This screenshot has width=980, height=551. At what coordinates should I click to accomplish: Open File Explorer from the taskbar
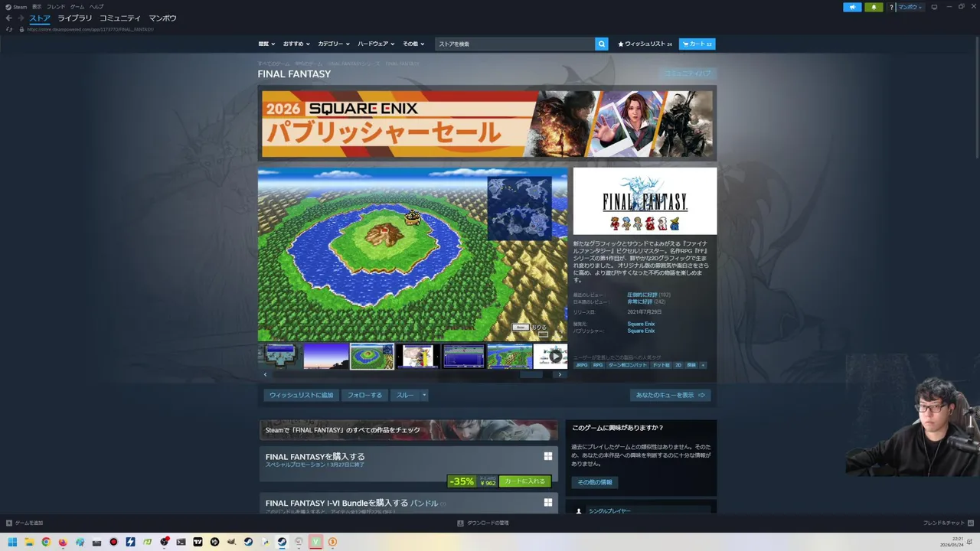pos(29,542)
